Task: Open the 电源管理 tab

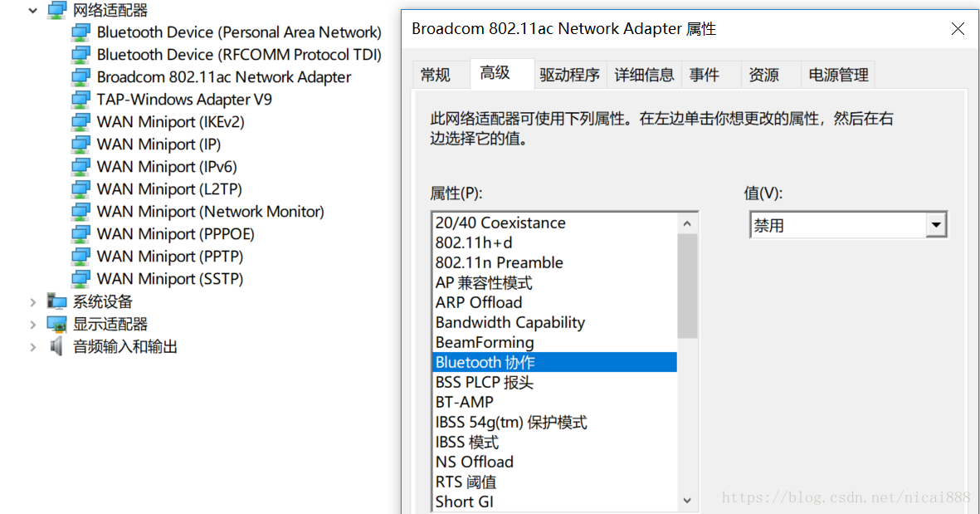Action: coord(838,75)
